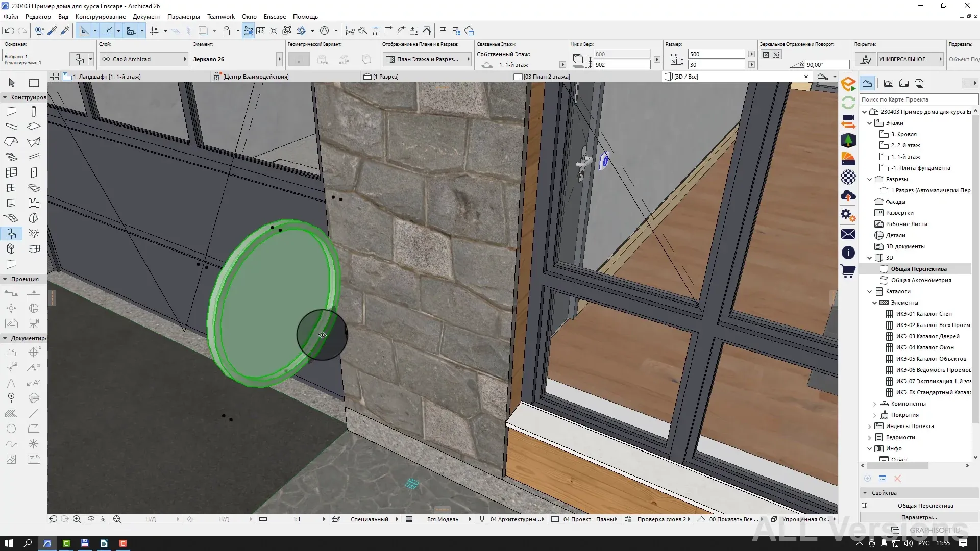Open the View Map icon in Navigator
980x551 pixels.
click(888, 83)
